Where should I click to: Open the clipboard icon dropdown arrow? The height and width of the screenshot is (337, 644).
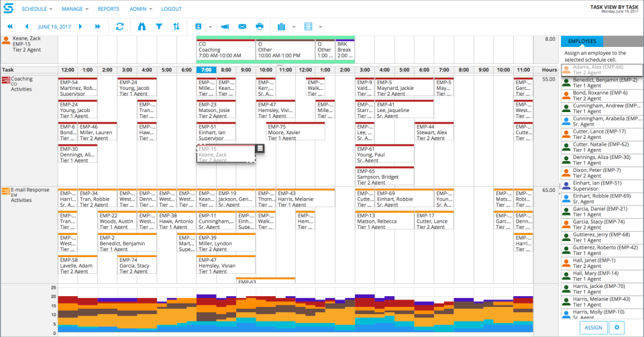tap(293, 27)
